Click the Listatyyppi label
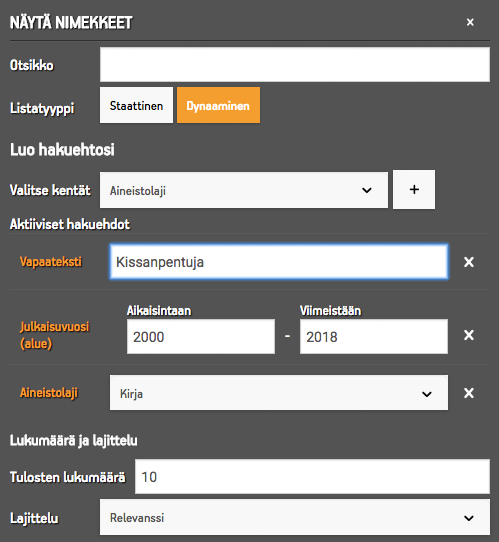Screen dimensions: 499x542 [x=42, y=108]
